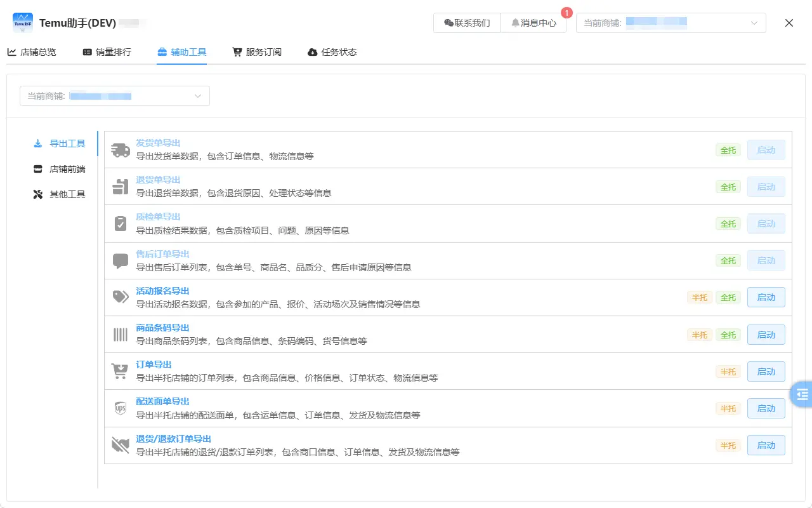Open 其他工具 in the side menu
This screenshot has height=508, width=812.
pyautogui.click(x=60, y=194)
